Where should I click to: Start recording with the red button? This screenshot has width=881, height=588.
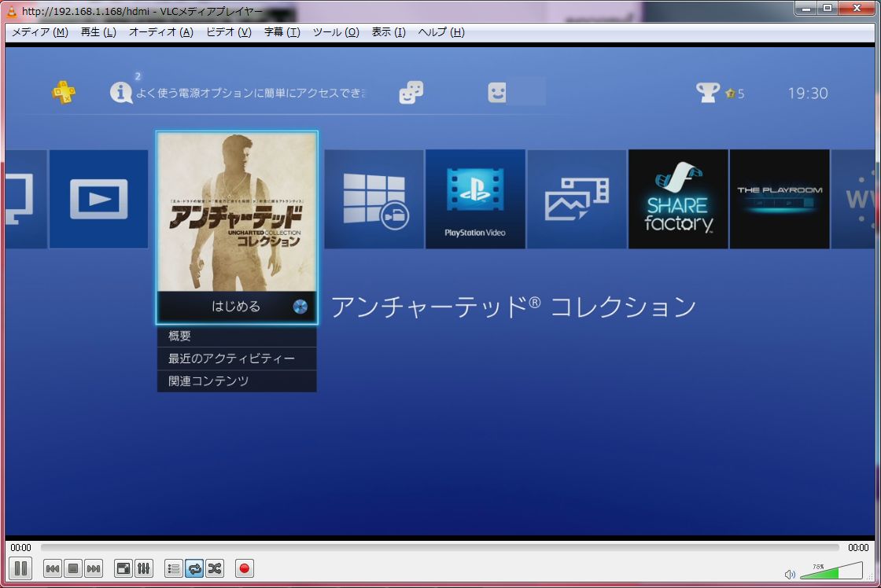[245, 569]
